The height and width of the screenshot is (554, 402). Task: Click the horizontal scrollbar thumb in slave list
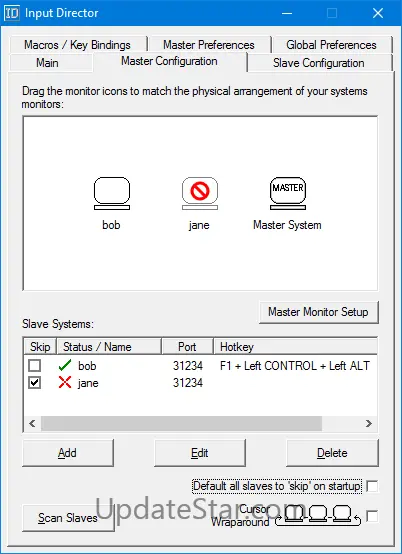(182, 423)
